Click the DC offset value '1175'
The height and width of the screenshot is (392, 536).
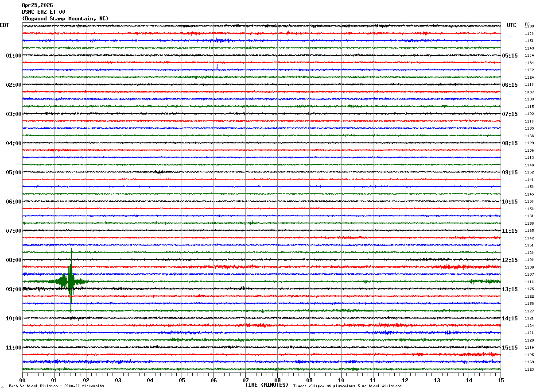529,289
